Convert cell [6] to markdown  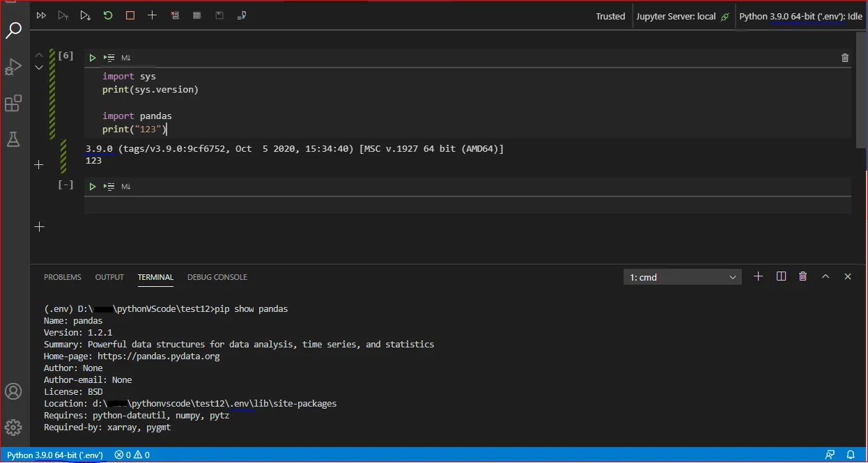pyautogui.click(x=126, y=58)
